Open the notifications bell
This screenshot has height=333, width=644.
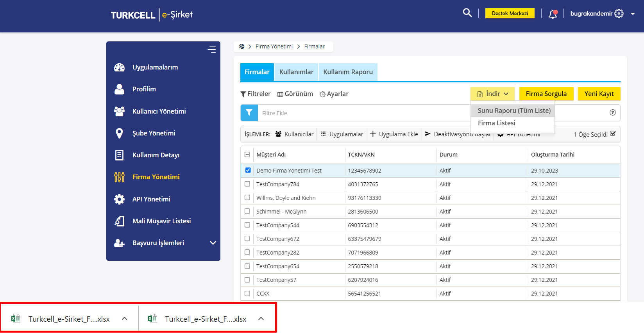(x=553, y=14)
